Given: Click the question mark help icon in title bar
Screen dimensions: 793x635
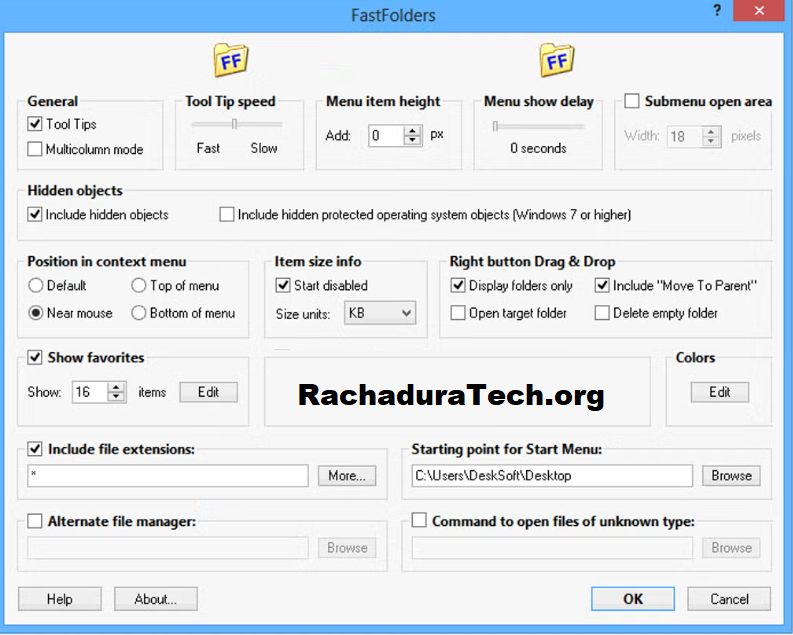Looking at the screenshot, I should tap(717, 11).
